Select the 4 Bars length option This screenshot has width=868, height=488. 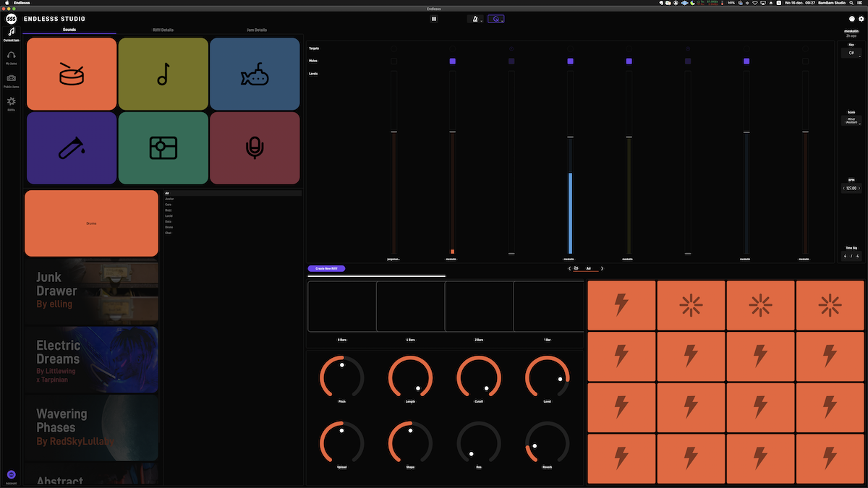410,307
